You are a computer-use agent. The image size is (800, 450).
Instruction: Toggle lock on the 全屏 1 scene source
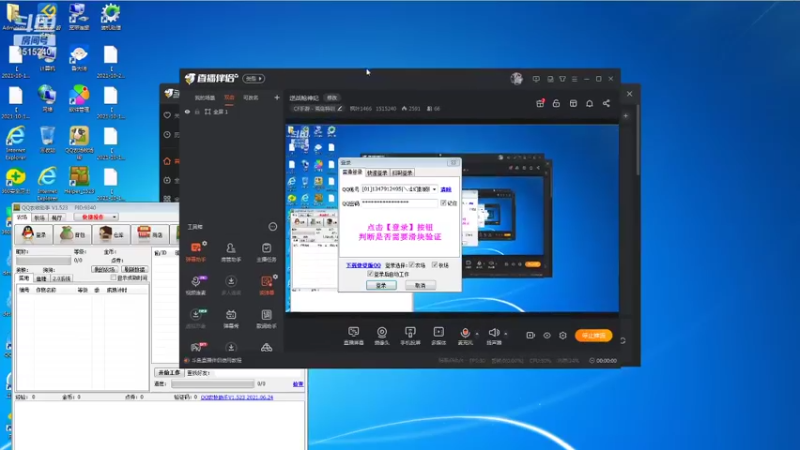tap(197, 112)
